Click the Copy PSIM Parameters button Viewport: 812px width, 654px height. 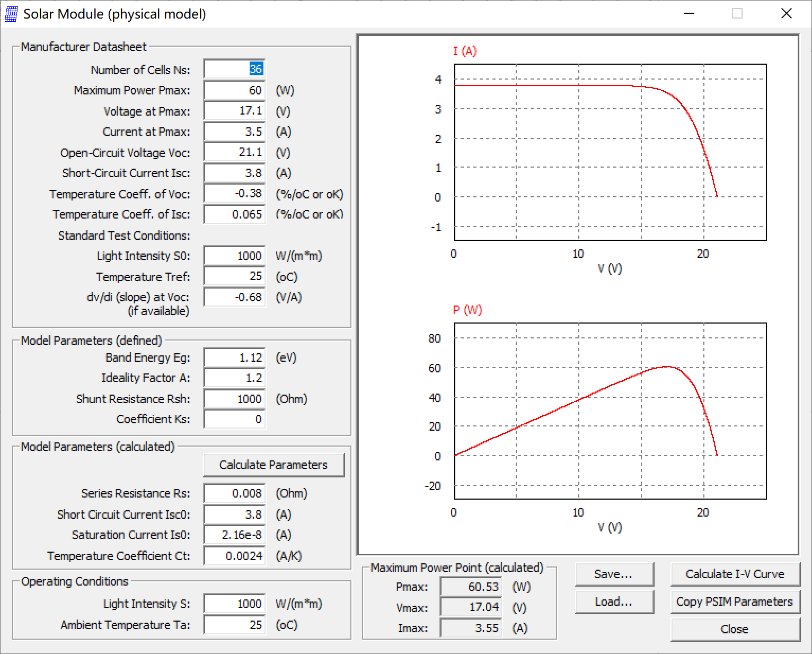click(735, 601)
